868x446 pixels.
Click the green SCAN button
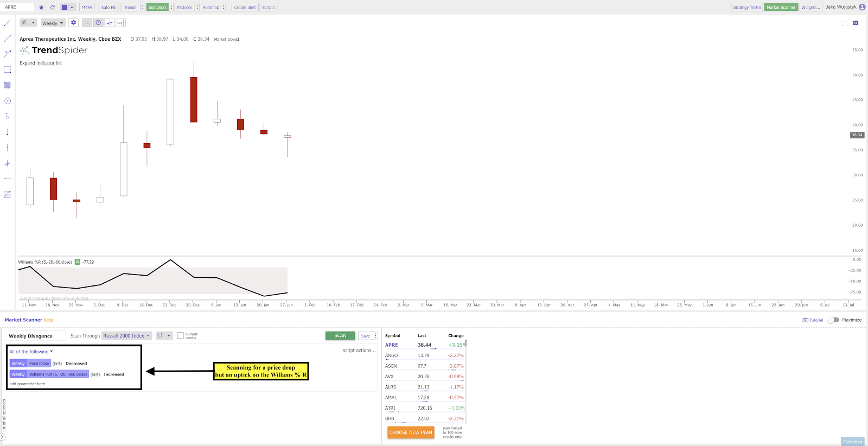[x=340, y=335]
